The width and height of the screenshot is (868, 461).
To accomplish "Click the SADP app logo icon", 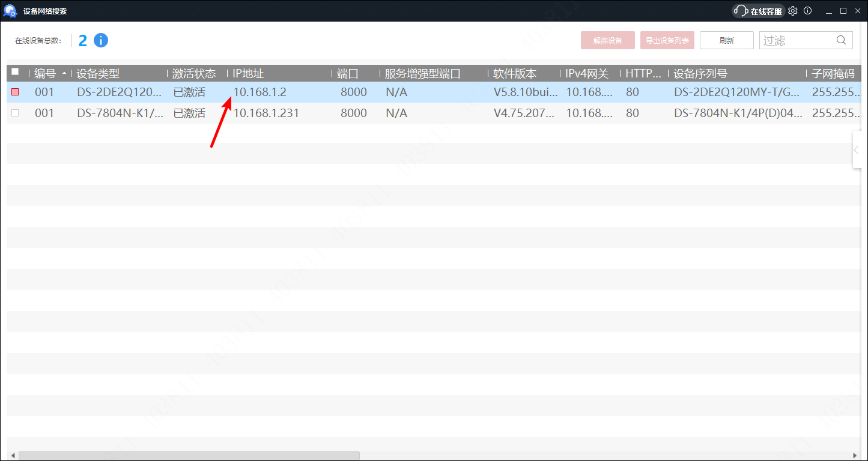I will tap(10, 11).
